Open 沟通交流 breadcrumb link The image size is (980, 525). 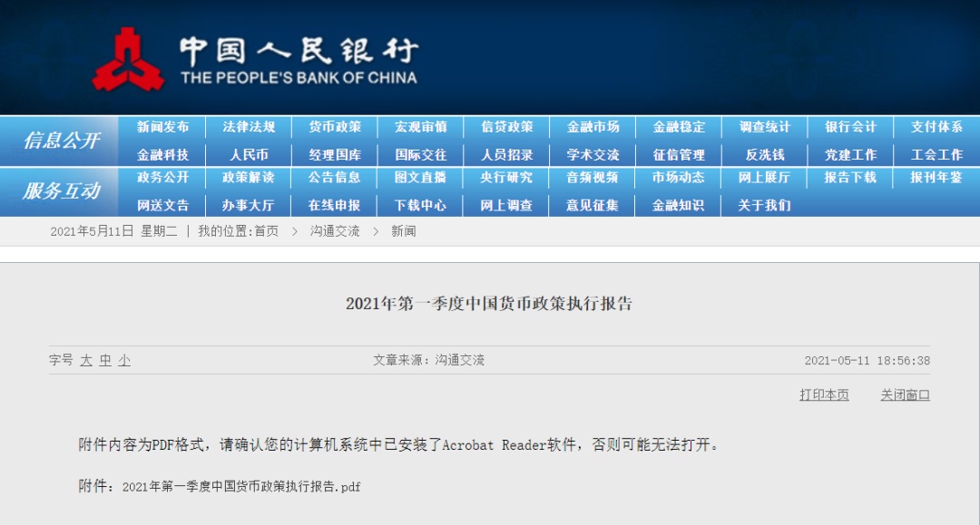pos(335,231)
